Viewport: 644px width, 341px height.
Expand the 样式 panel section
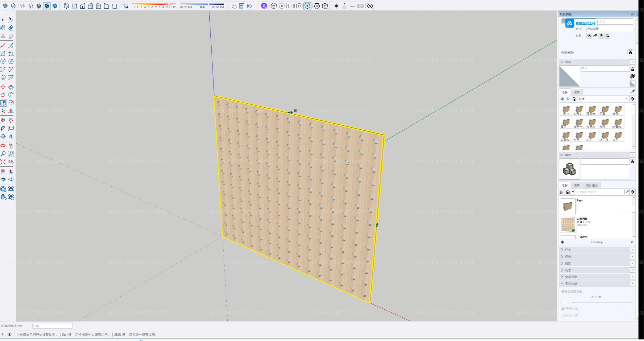(x=562, y=250)
